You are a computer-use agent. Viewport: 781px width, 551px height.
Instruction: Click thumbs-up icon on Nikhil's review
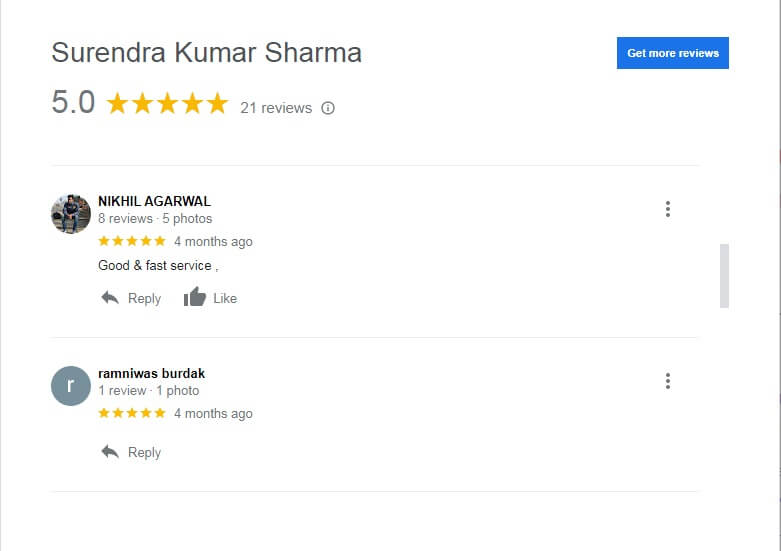point(194,298)
